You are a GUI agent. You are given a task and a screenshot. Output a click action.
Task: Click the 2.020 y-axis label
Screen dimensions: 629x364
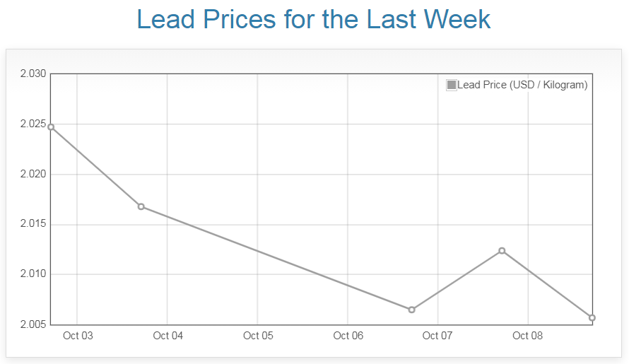pyautogui.click(x=33, y=175)
